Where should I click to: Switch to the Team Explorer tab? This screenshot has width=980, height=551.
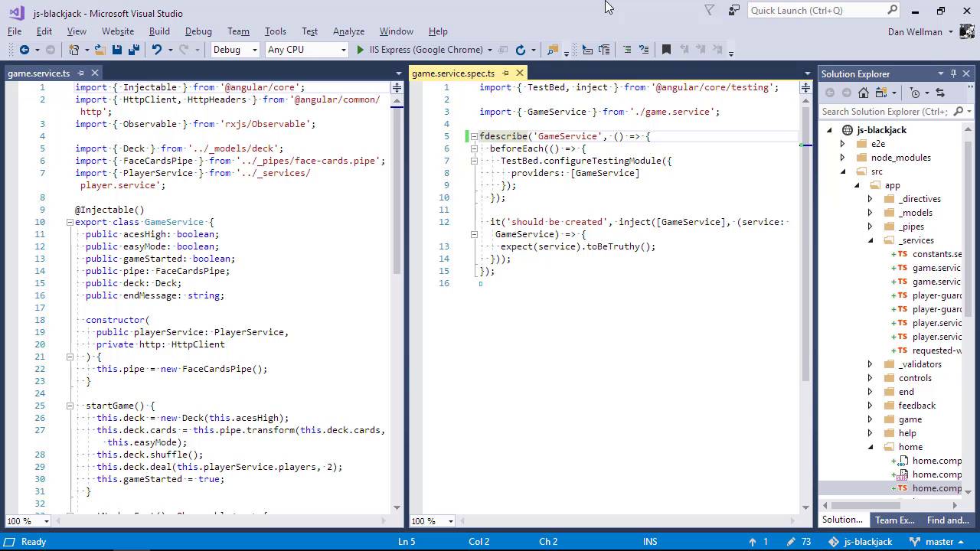pyautogui.click(x=894, y=520)
